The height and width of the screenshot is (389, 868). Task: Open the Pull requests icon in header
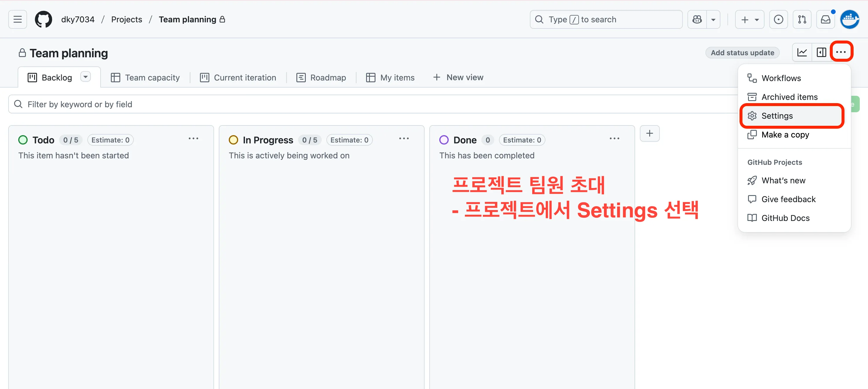coord(802,19)
